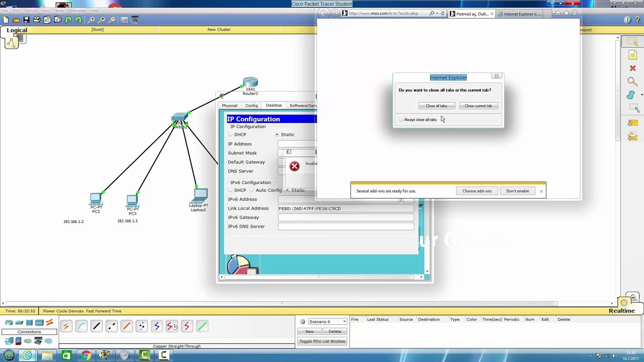
Task: Activate the red X Delete tool
Action: [632, 68]
